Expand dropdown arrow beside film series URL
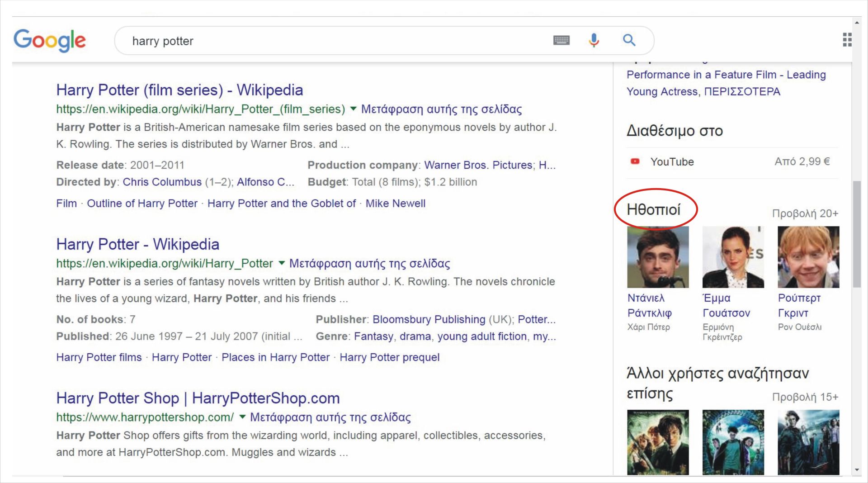This screenshot has height=483, width=868. tap(354, 109)
